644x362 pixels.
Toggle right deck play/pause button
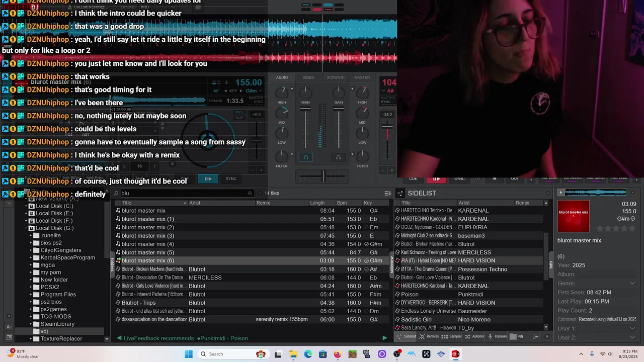[436, 178]
